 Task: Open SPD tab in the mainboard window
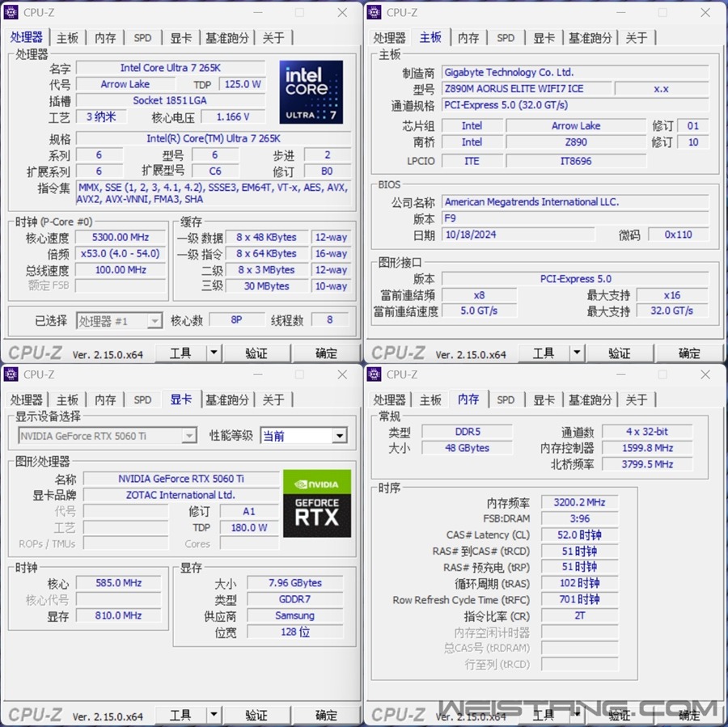[x=506, y=38]
